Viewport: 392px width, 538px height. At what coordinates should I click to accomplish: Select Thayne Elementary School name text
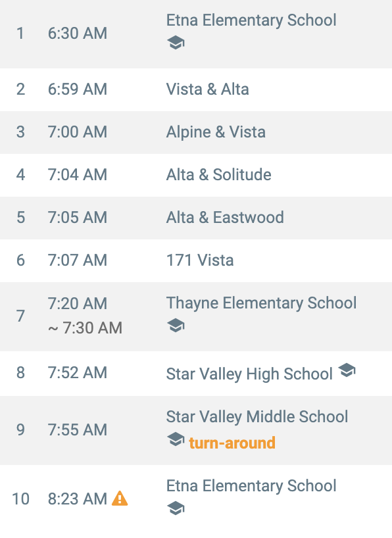(x=261, y=303)
